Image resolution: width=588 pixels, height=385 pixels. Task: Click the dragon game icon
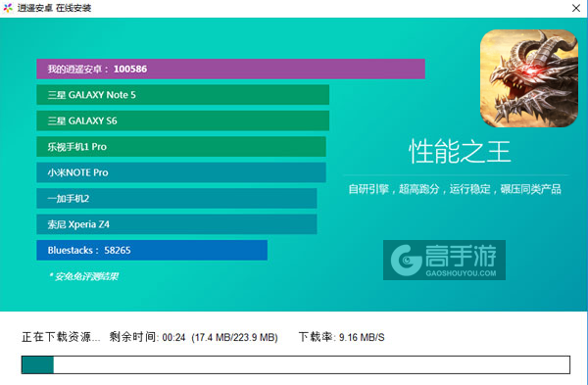click(529, 78)
